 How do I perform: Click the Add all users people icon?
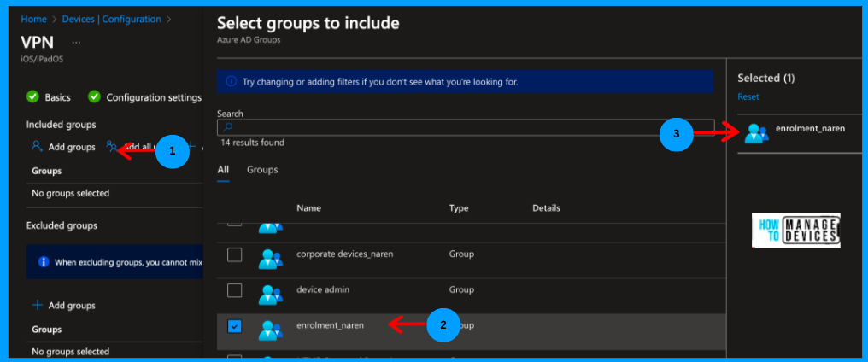pos(111,147)
